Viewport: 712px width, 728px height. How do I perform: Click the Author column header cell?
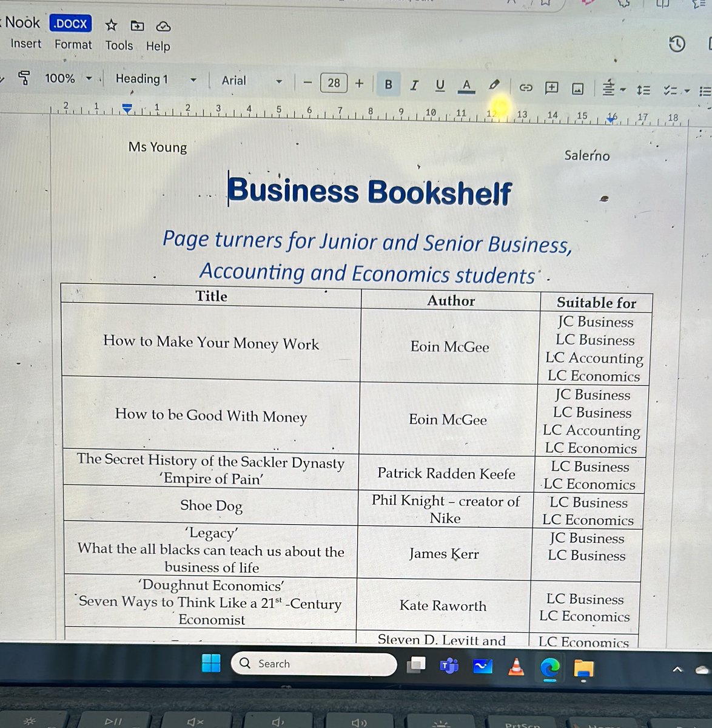(451, 300)
